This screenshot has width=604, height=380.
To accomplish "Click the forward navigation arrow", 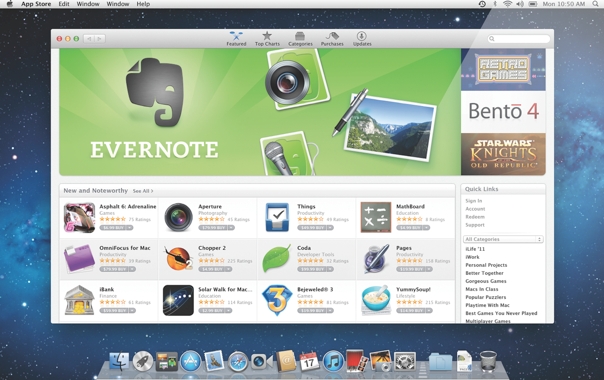I will (100, 39).
